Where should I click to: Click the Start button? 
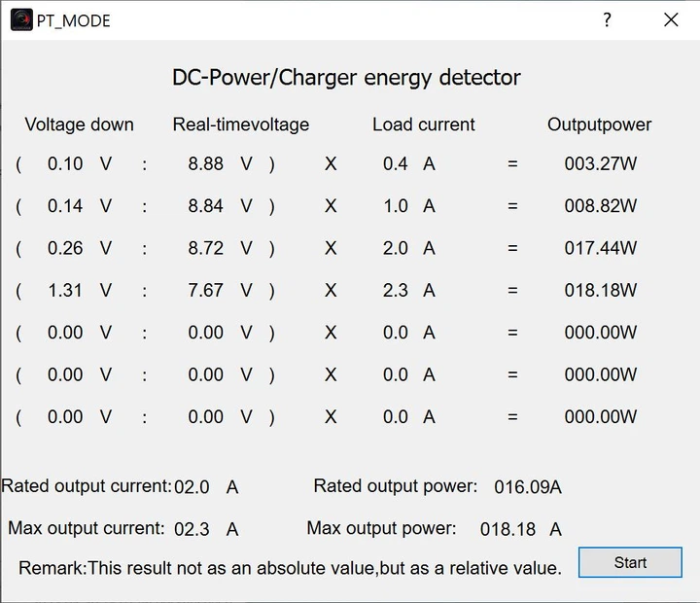click(630, 562)
